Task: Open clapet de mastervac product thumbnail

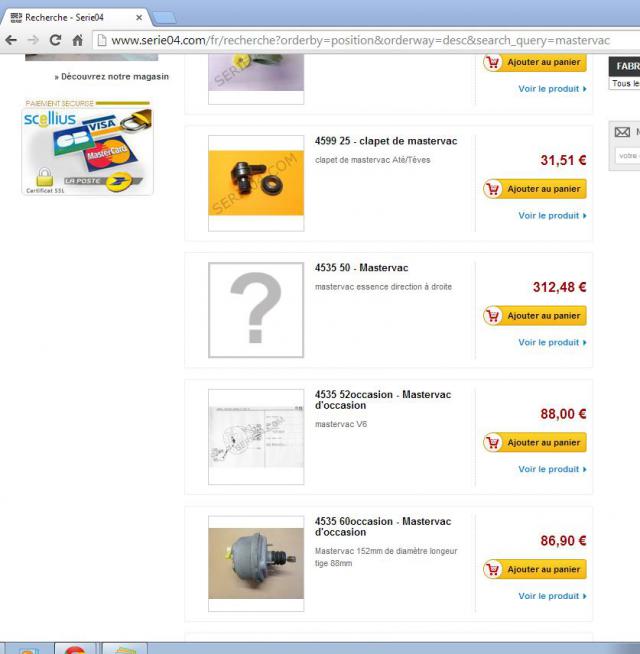Action: 256,183
